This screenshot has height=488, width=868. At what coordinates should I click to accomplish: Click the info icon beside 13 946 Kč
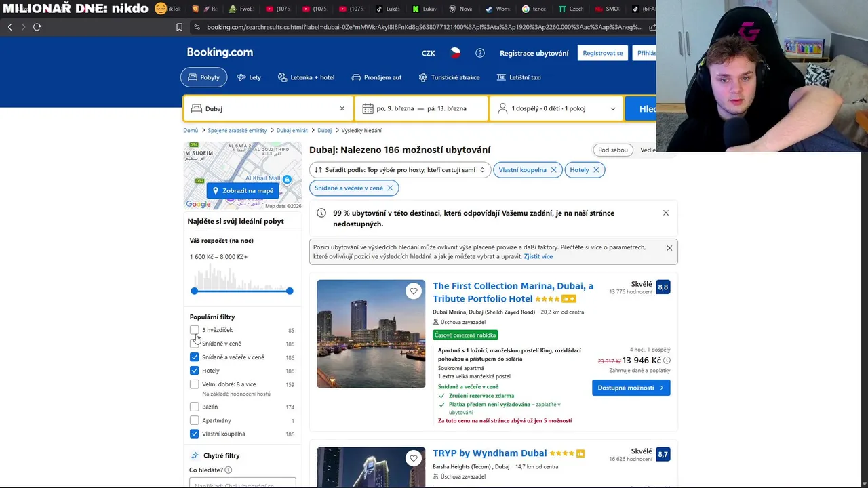coord(667,361)
